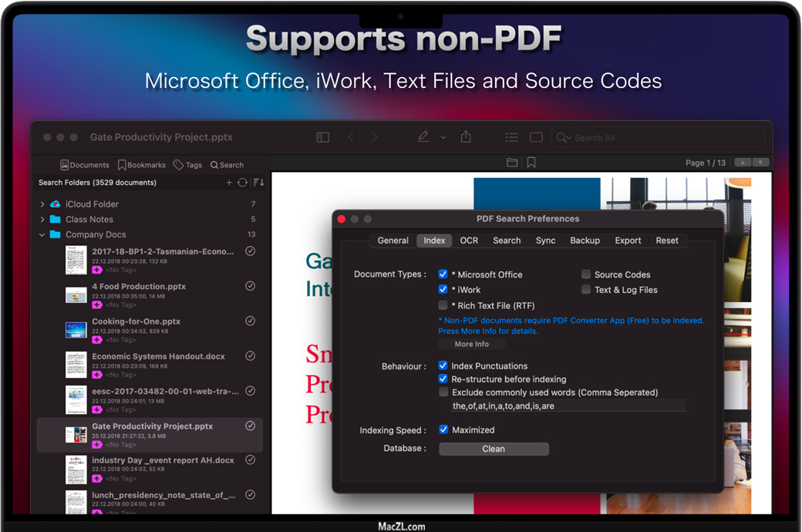Click the bookmark icon above the document
The image size is (802, 532).
(x=531, y=163)
